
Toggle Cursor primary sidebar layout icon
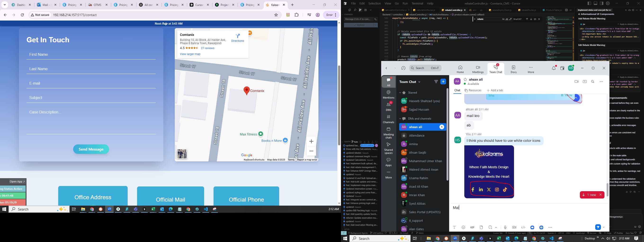[x=589, y=4]
